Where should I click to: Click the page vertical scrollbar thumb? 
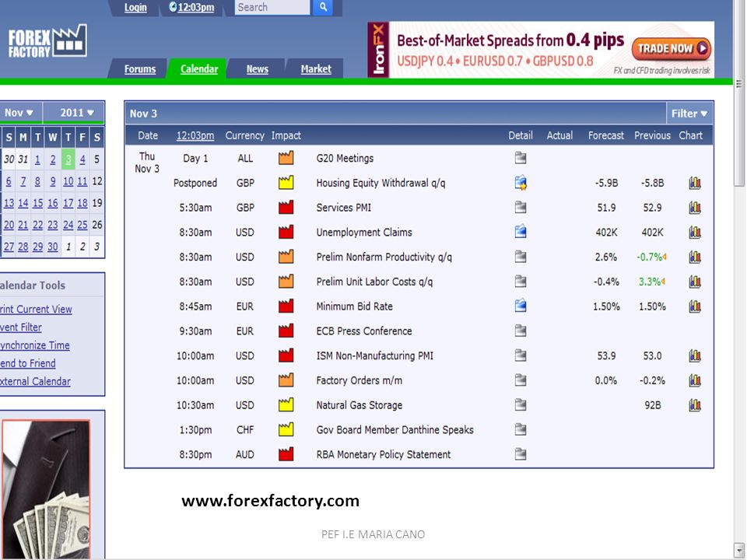coord(739,93)
